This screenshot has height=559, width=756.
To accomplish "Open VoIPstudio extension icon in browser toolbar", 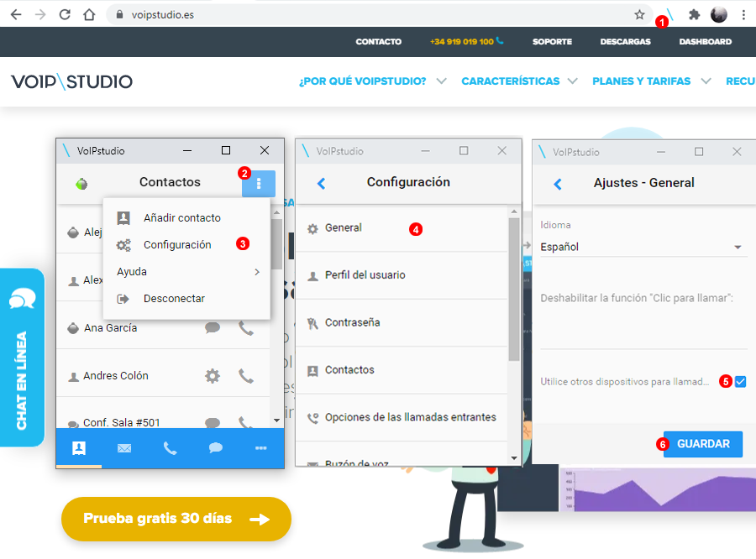I will pos(669,15).
